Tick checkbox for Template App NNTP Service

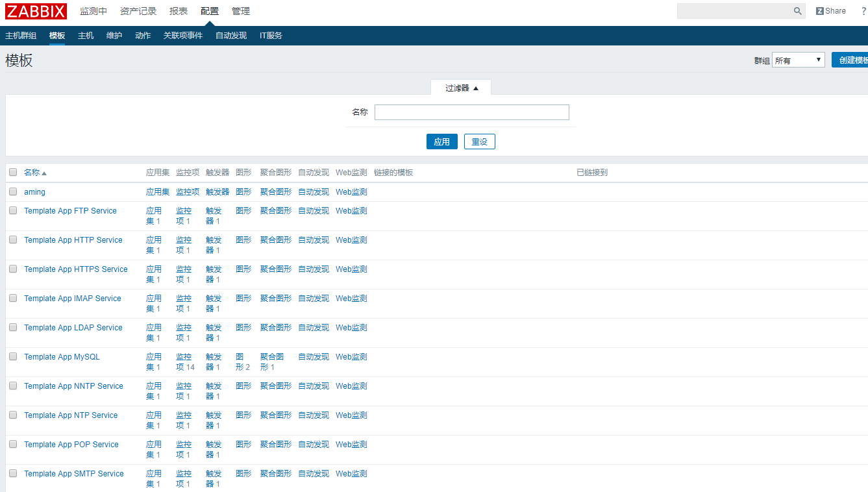[x=13, y=386]
